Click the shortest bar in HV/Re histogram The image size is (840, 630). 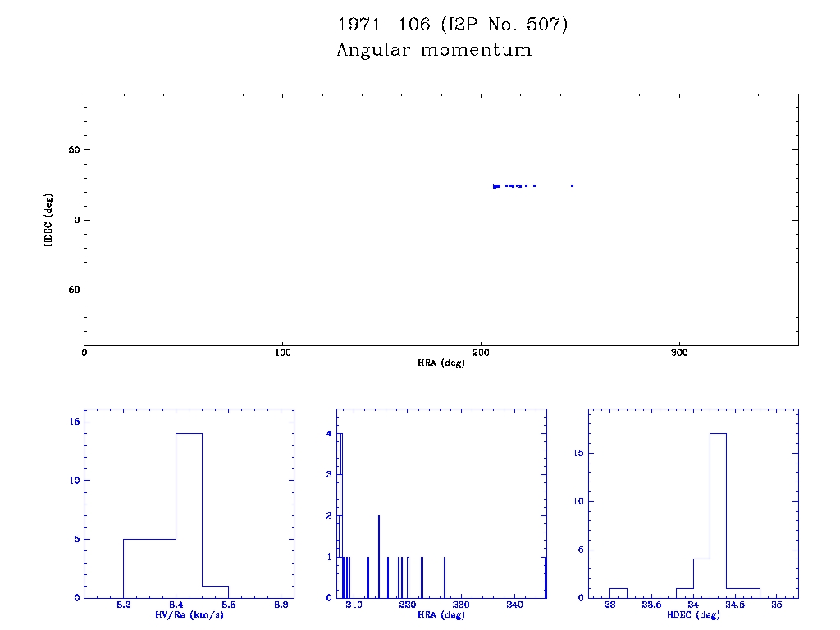pos(215,591)
